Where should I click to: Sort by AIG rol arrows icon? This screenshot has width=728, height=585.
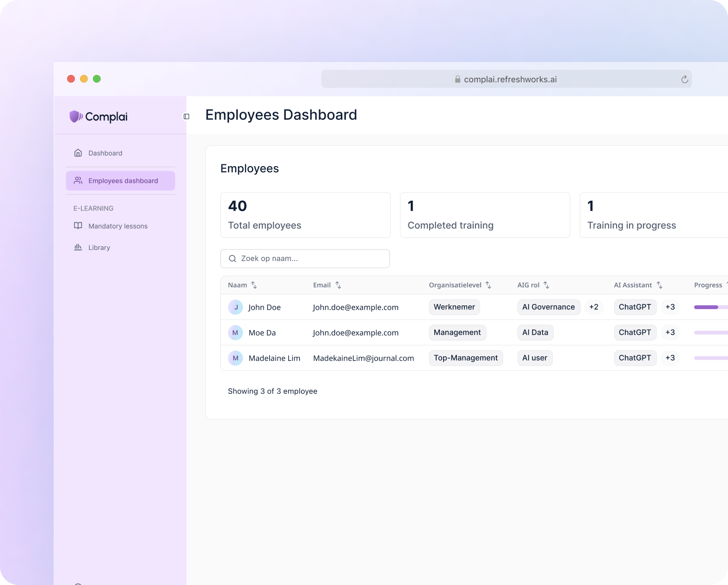[x=546, y=285]
